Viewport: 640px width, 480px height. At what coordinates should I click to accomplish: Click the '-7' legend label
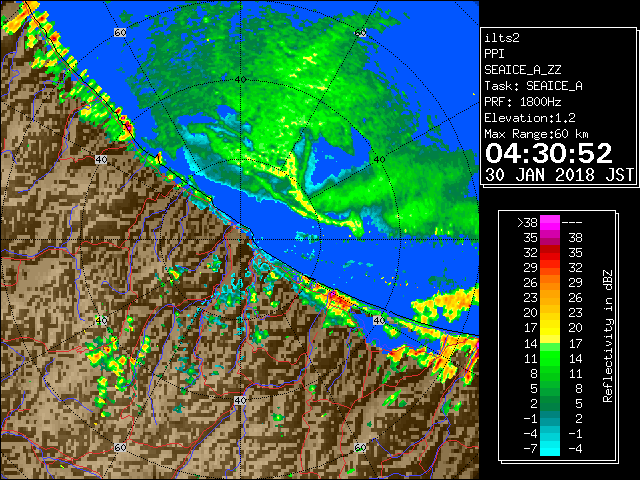[530, 449]
